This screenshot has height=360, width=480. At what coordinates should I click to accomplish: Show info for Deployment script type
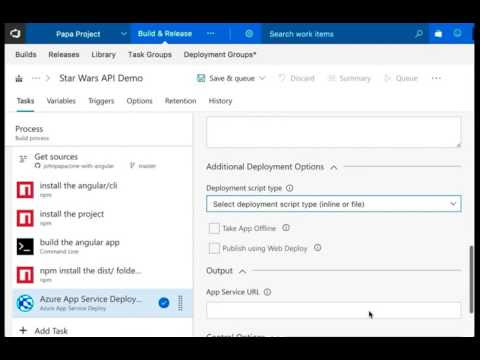(290, 188)
